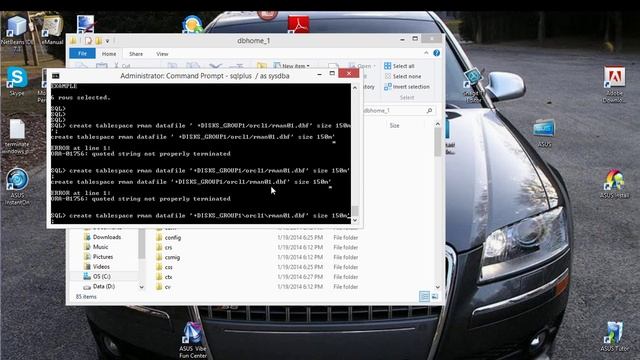Image resolution: width=640 pixels, height=360 pixels.
Task: Click navigation pane scrollbar thumb
Action: tap(142, 243)
